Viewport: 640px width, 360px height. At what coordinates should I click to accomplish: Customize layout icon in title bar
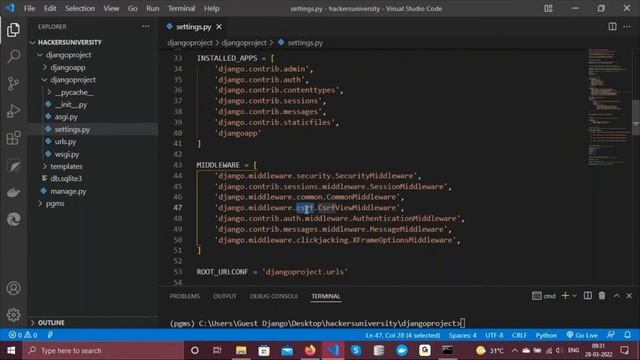(x=548, y=8)
